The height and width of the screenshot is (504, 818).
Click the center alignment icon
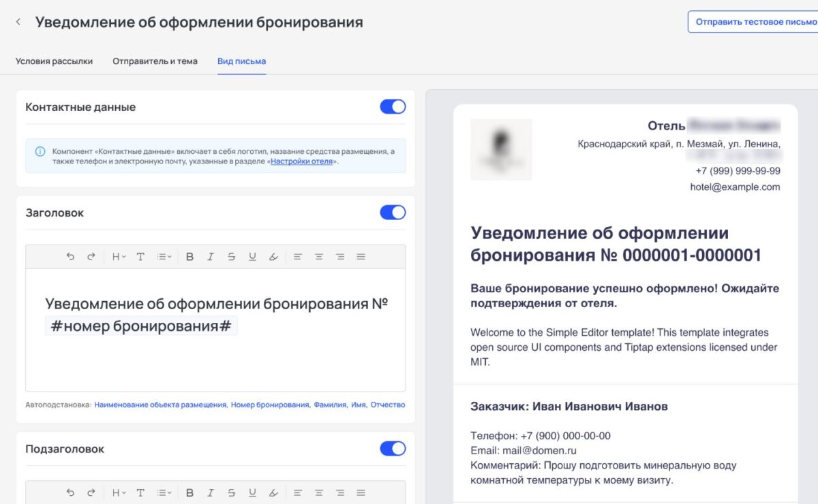(x=318, y=257)
